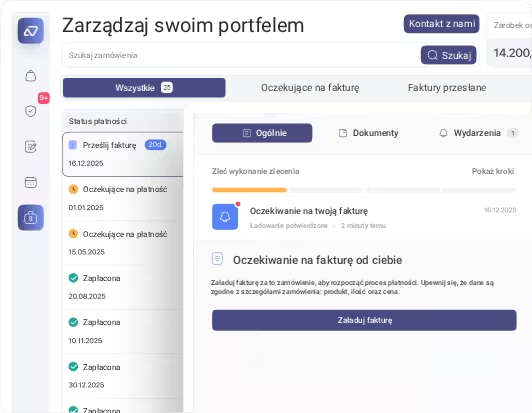
Task: Click the Oczekiwanie na twoją fakturę notification
Action: pos(364,217)
